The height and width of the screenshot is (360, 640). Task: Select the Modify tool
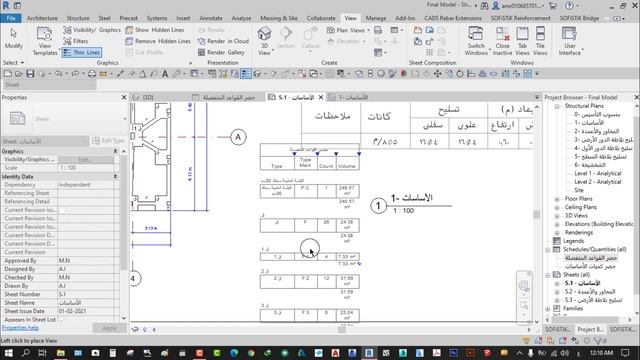pos(13,39)
